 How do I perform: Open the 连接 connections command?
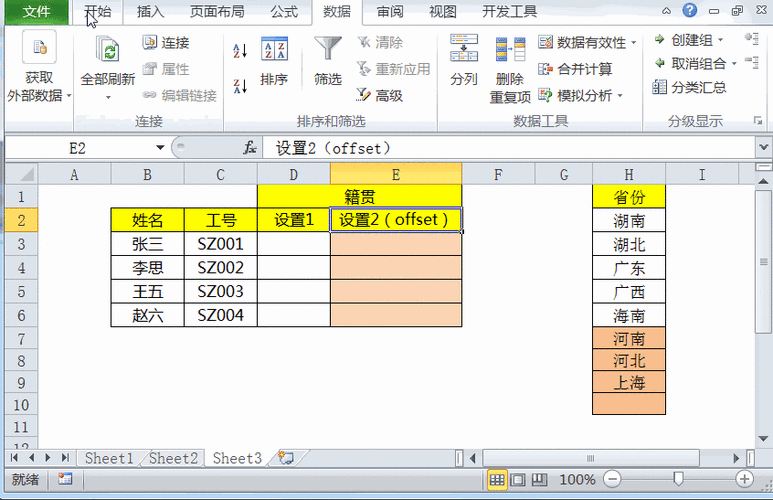tap(166, 43)
